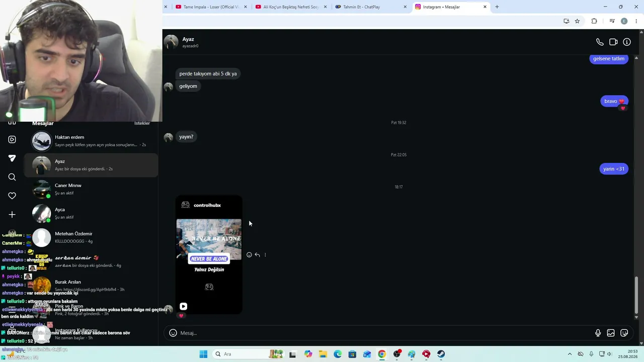Open Chrome profile avatar menu
This screenshot has width=644, height=362.
point(624,21)
